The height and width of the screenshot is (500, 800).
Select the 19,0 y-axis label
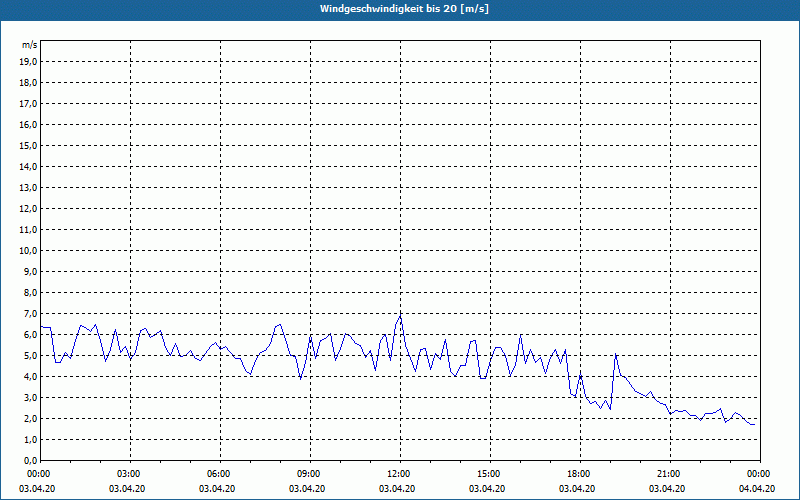click(29, 62)
